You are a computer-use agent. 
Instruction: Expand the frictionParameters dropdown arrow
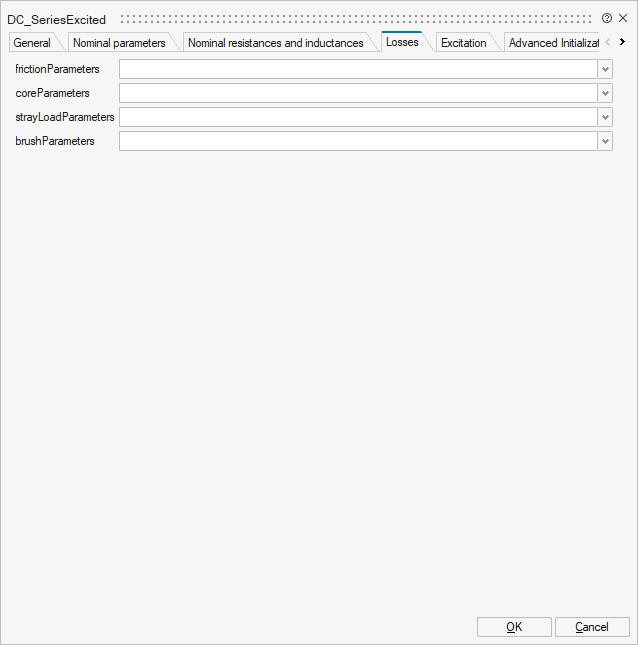coord(605,69)
